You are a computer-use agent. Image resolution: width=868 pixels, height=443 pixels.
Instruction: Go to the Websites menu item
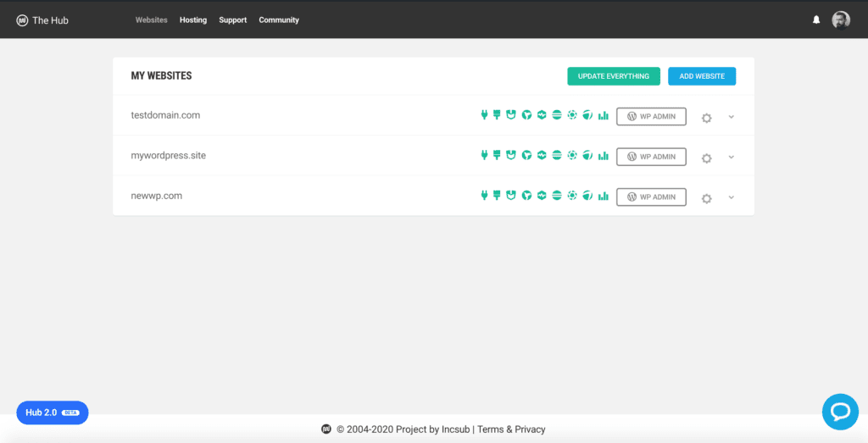pyautogui.click(x=151, y=20)
